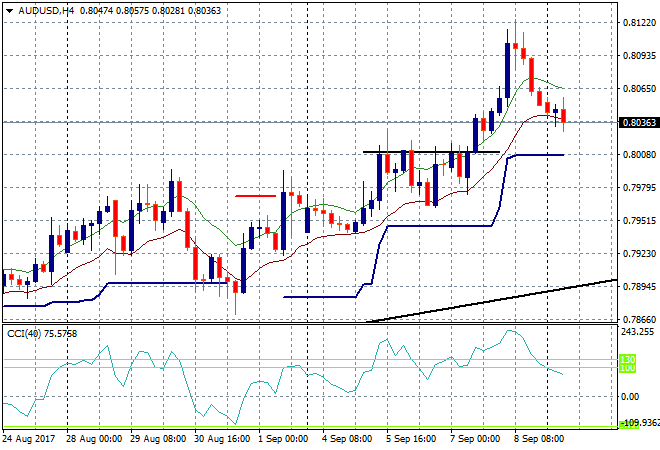Click the 0.79515 price scale value
The image size is (660, 450).
(639, 221)
